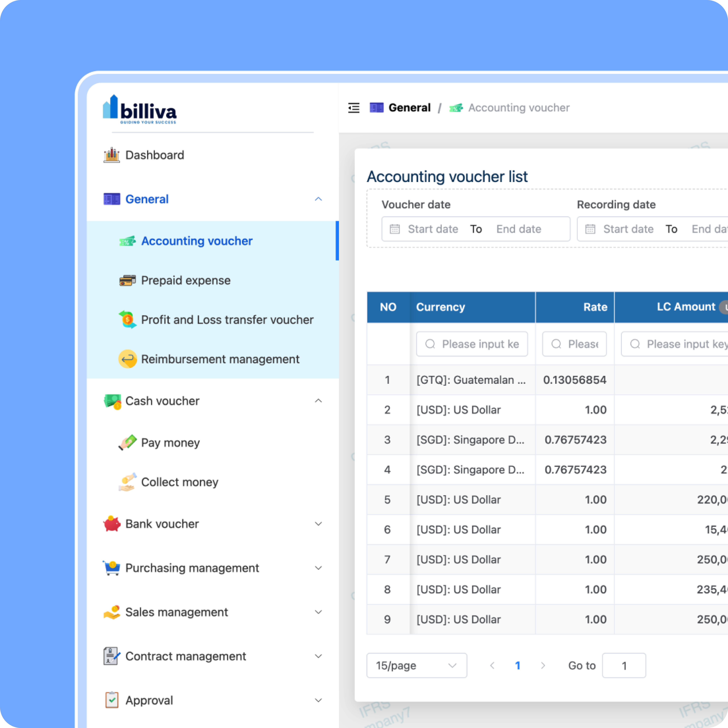
Task: Open the 15/page size dropdown
Action: pyautogui.click(x=417, y=665)
